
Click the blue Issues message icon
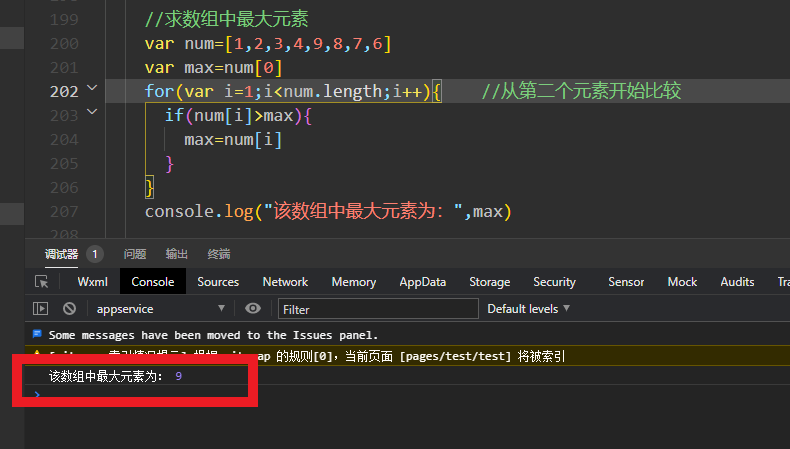37,334
